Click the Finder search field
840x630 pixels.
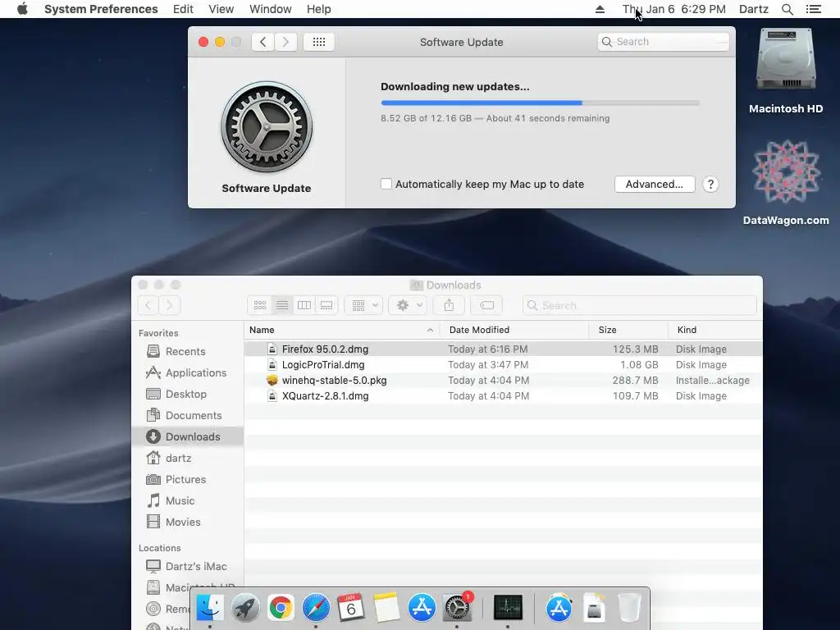(x=639, y=305)
